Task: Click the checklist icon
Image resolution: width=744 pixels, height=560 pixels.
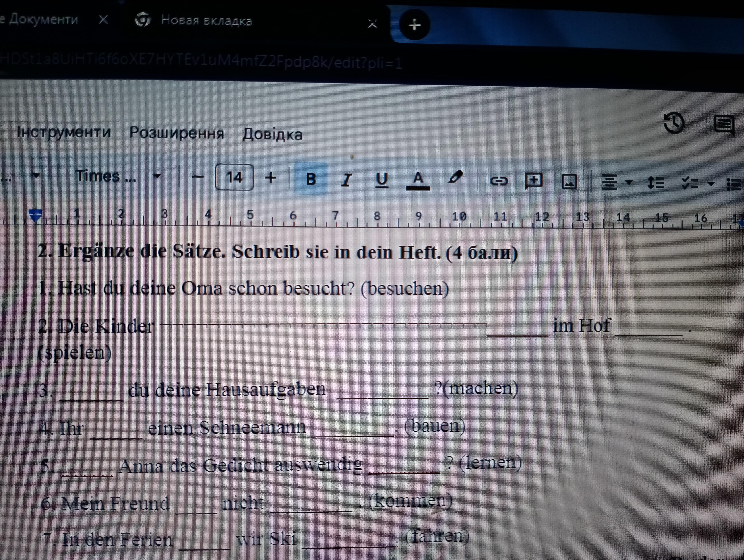Action: 689,183
